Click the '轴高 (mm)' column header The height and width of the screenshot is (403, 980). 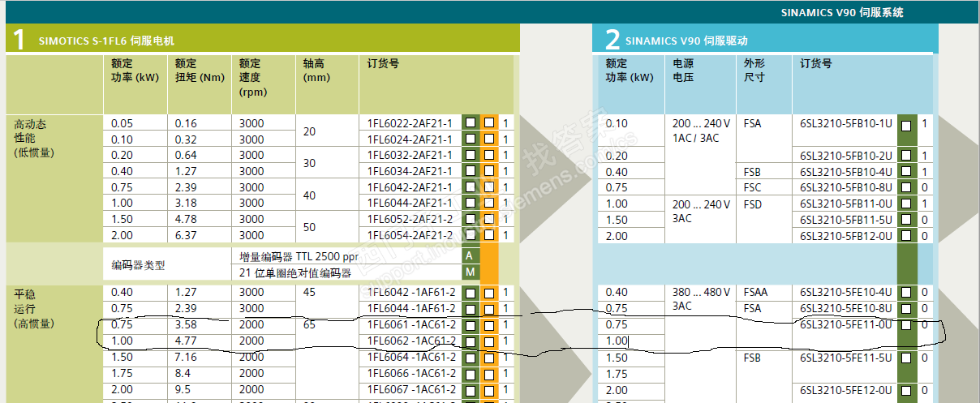pyautogui.click(x=317, y=71)
